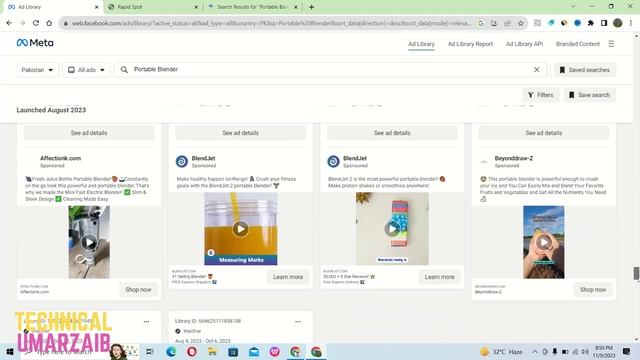This screenshot has width=640, height=360.
Task: Open the second BlendJet profile icon
Action: pyautogui.click(x=333, y=162)
